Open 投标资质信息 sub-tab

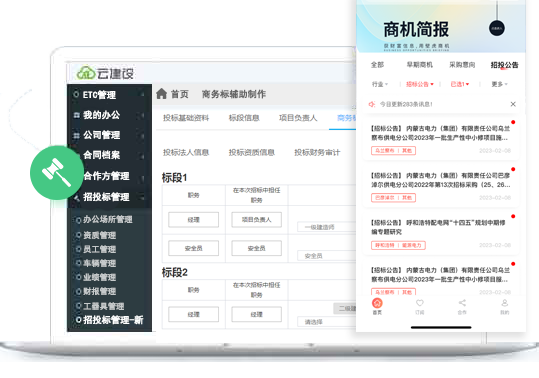[252, 153]
